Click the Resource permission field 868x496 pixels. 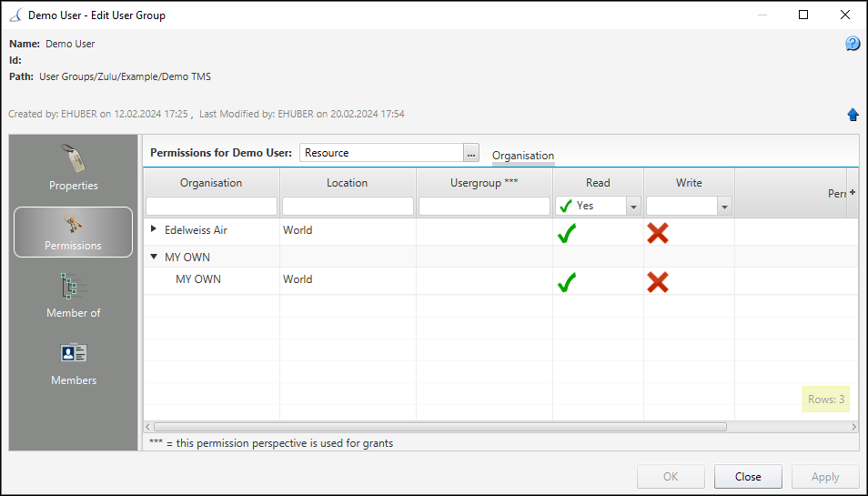(381, 153)
